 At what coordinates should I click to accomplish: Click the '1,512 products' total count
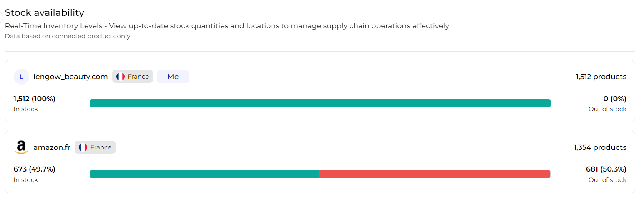click(x=601, y=77)
